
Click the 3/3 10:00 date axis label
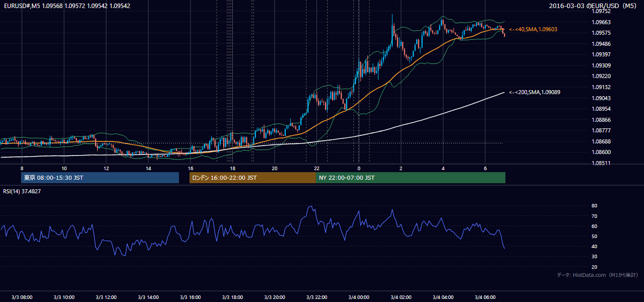coord(64,297)
